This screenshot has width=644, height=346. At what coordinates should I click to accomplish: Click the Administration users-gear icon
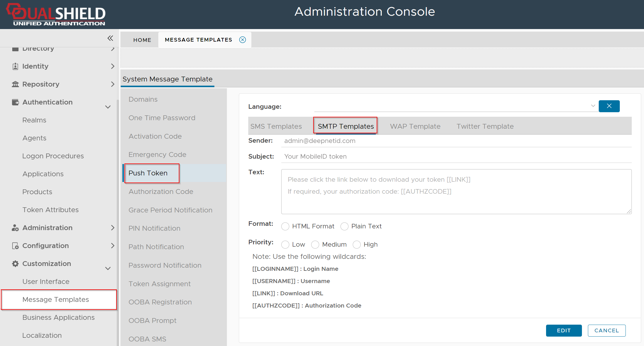15,228
